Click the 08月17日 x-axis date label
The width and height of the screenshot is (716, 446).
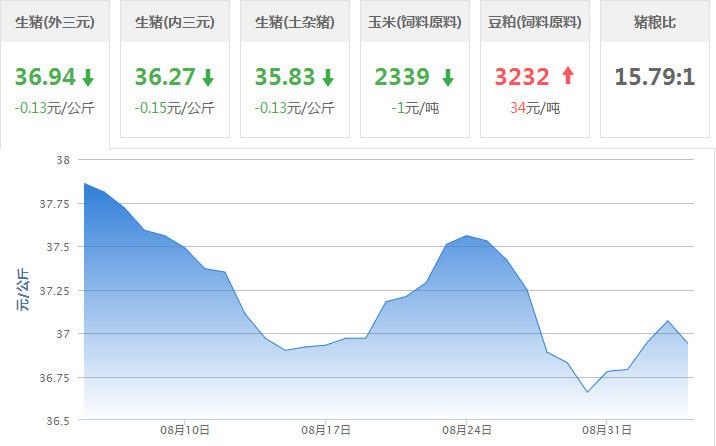click(326, 430)
